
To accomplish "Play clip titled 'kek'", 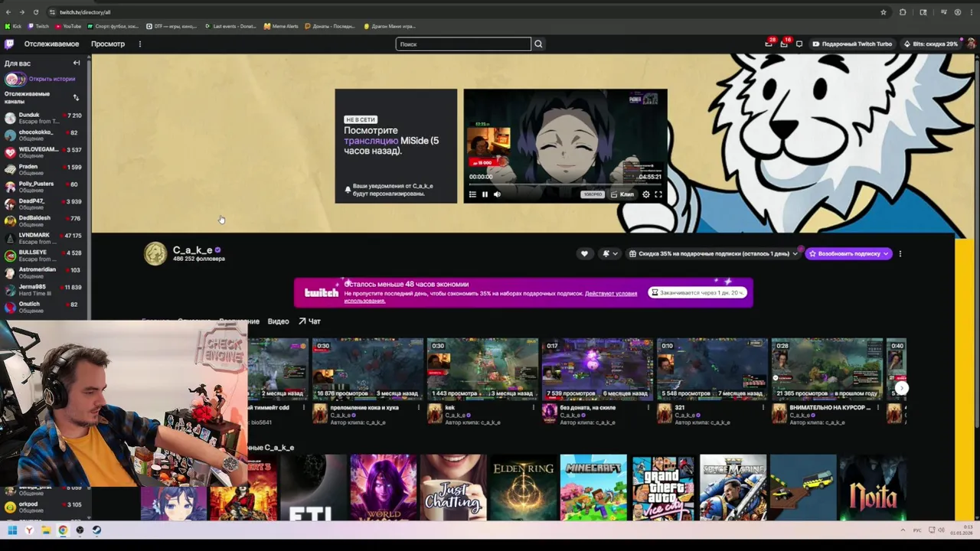I will click(x=482, y=369).
